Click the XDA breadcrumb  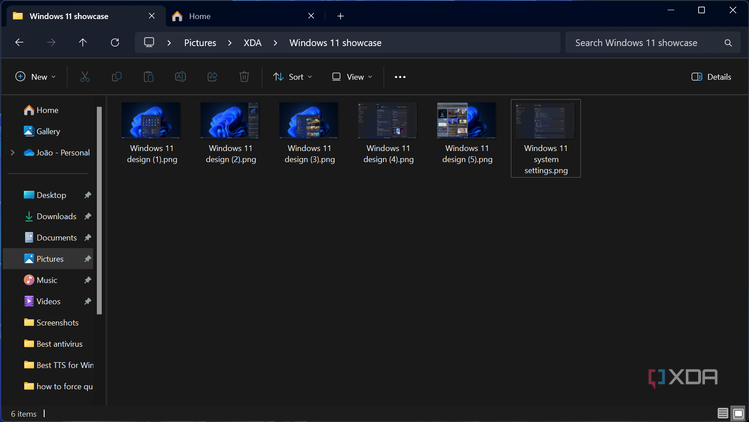click(x=252, y=43)
